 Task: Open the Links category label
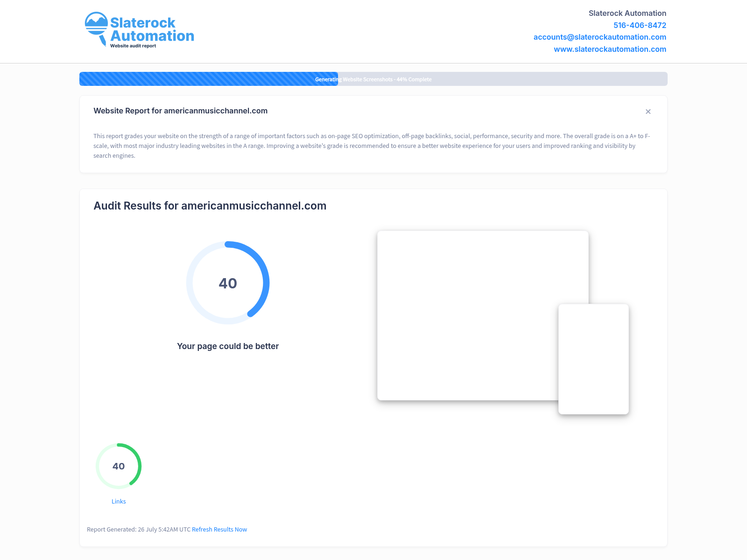click(119, 501)
